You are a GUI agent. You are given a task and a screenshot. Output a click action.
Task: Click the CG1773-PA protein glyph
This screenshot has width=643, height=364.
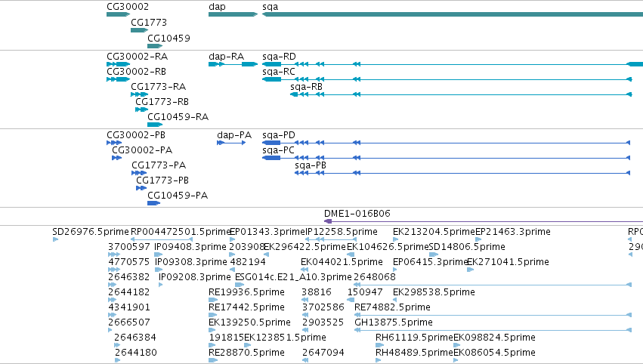click(x=139, y=174)
